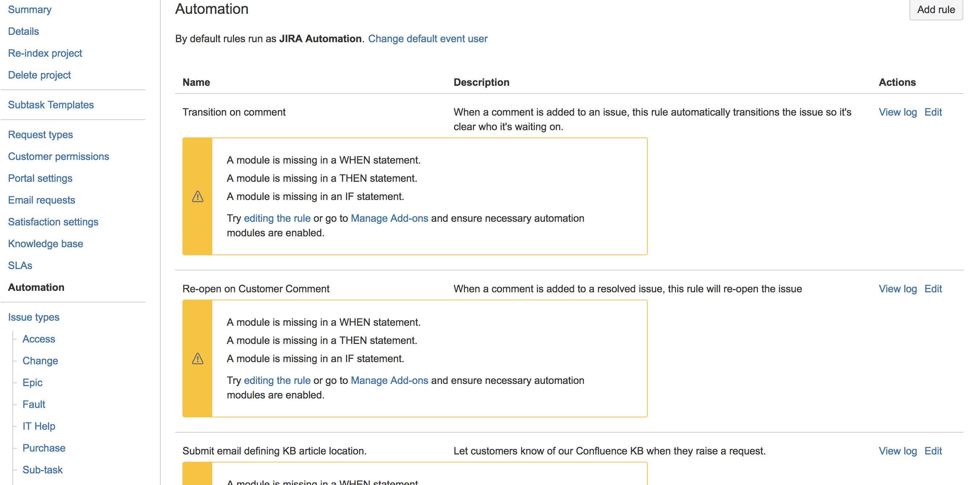Open the IT Help issue type
This screenshot has height=485, width=980.
39,426
